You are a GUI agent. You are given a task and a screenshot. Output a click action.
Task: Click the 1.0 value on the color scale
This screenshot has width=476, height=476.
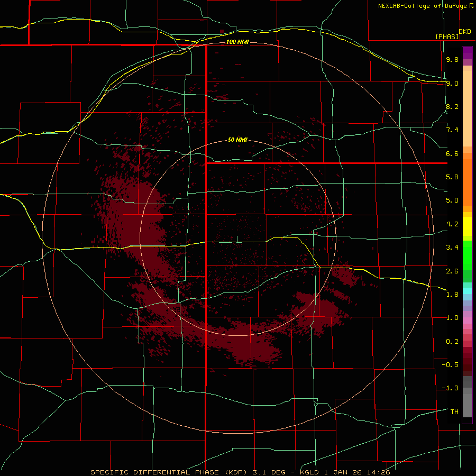pyautogui.click(x=452, y=318)
